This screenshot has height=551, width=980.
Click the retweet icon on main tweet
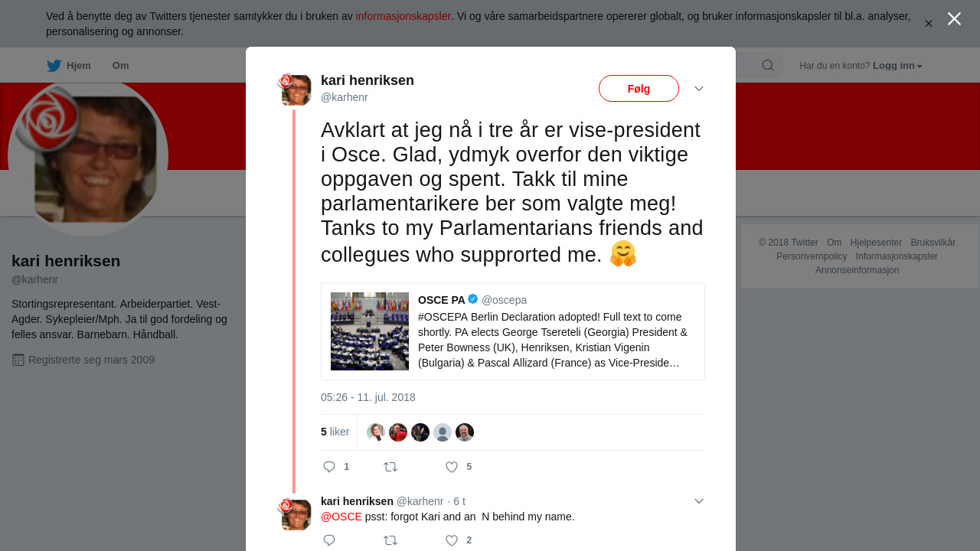390,467
